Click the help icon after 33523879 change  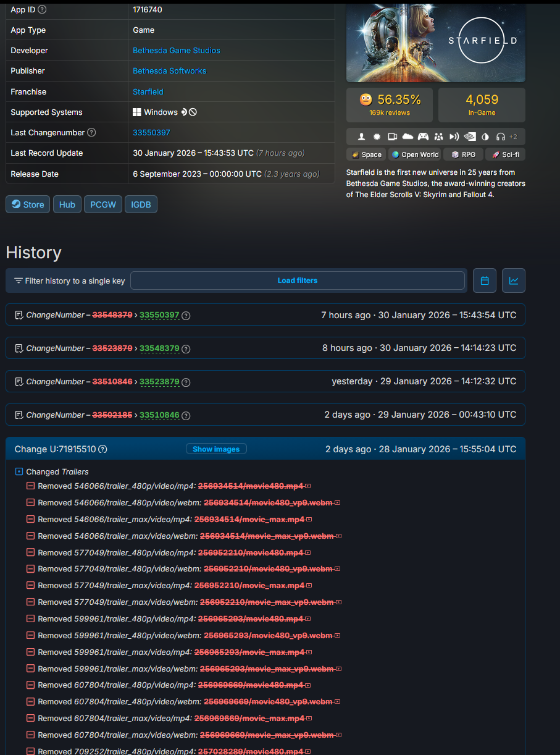point(186,382)
